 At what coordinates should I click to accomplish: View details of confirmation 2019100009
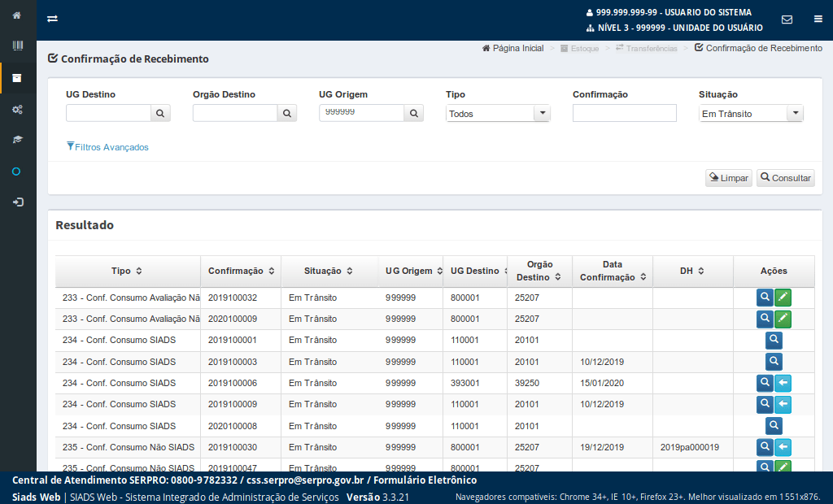(765, 404)
